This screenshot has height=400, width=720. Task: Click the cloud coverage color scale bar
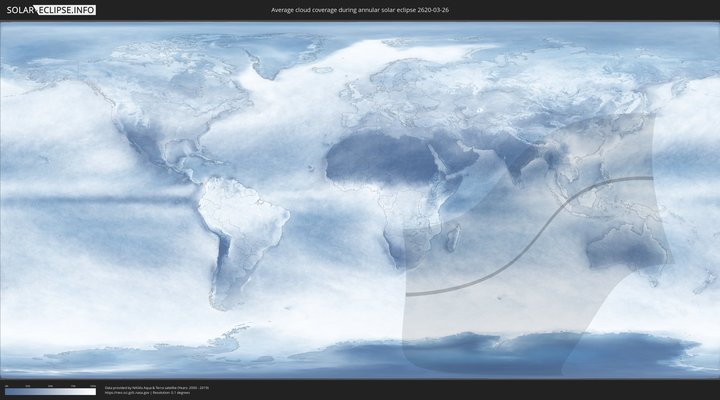pos(51,392)
